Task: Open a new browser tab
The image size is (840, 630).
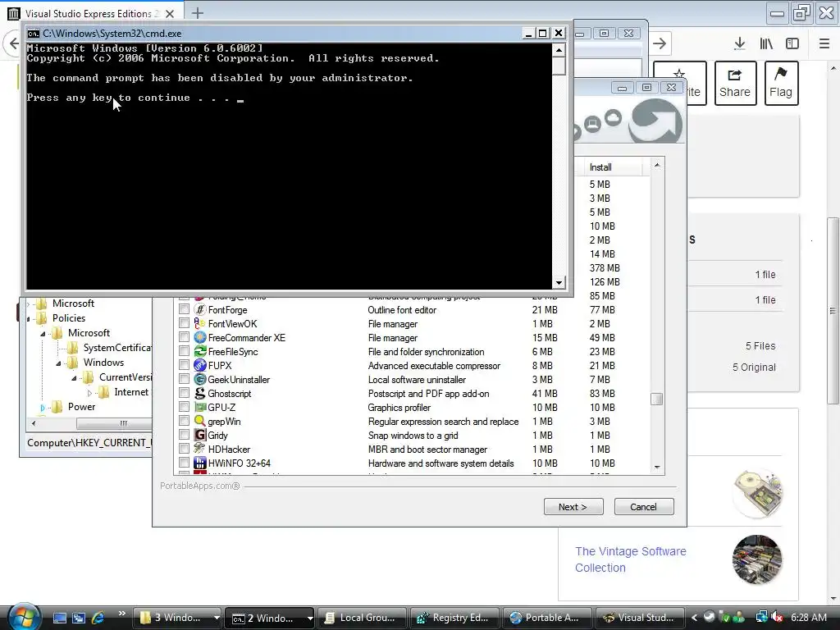Action: [x=198, y=13]
